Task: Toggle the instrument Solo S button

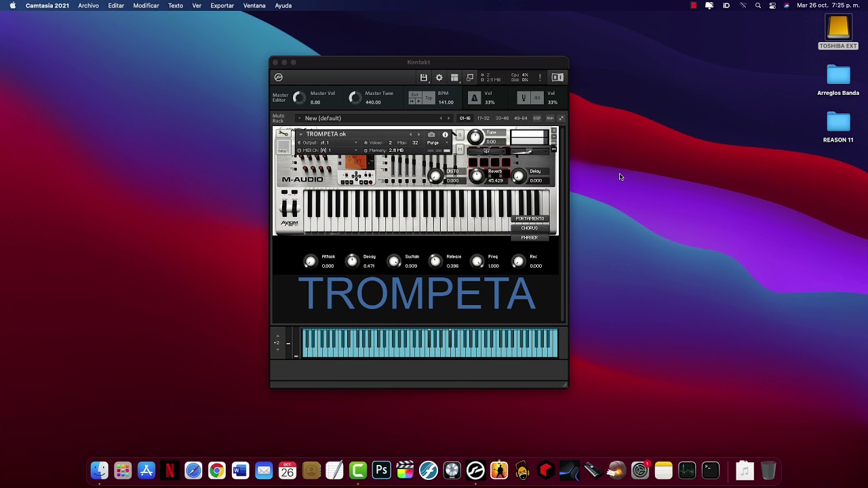Action: [460, 135]
